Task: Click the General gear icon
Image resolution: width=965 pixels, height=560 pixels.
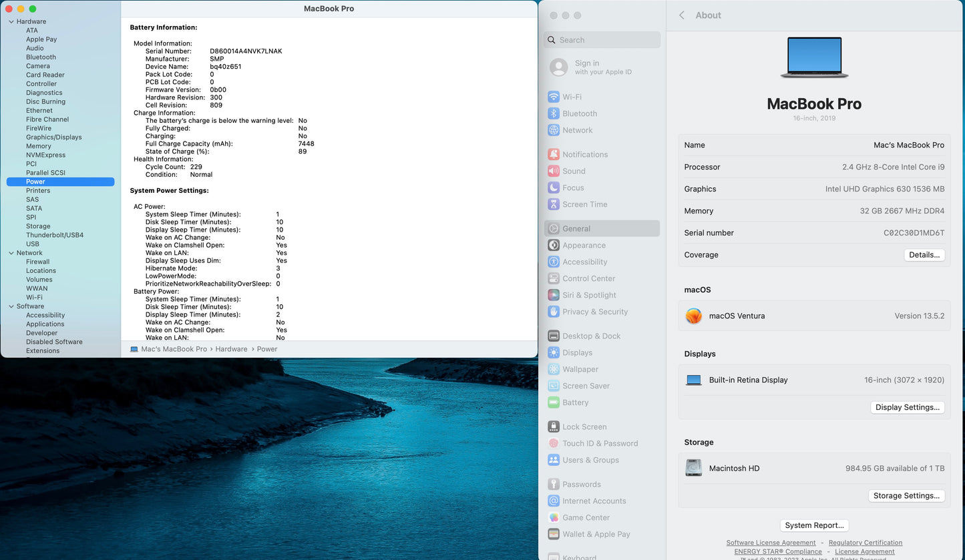Action: coord(553,228)
